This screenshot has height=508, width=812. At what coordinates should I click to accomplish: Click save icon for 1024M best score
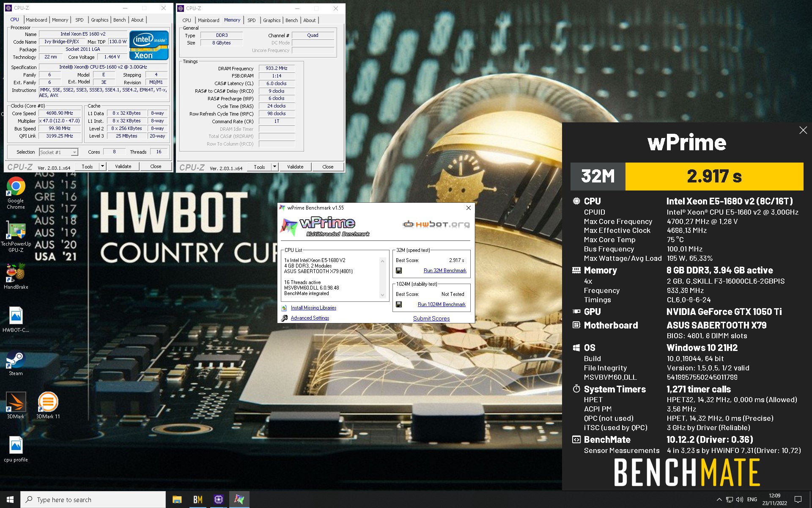pos(398,304)
